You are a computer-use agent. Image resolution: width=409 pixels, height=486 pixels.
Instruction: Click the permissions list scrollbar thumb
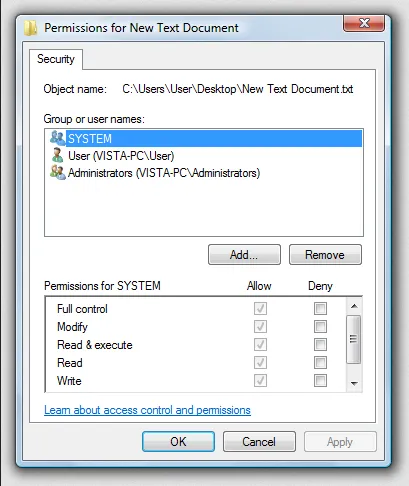pyautogui.click(x=354, y=339)
